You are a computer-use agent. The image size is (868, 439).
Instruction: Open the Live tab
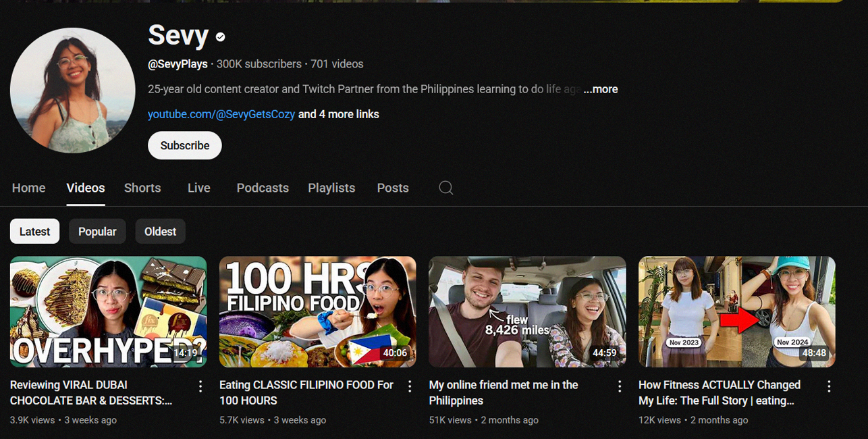tap(199, 188)
